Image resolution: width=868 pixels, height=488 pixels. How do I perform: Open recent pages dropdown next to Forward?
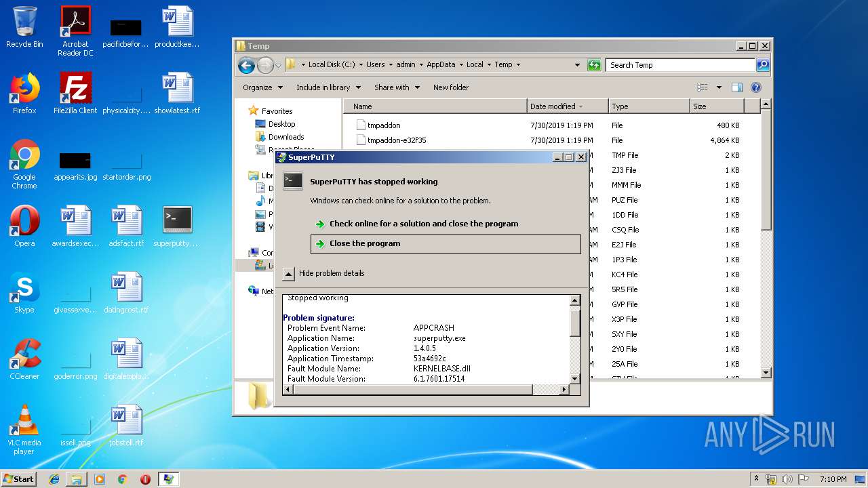point(278,66)
